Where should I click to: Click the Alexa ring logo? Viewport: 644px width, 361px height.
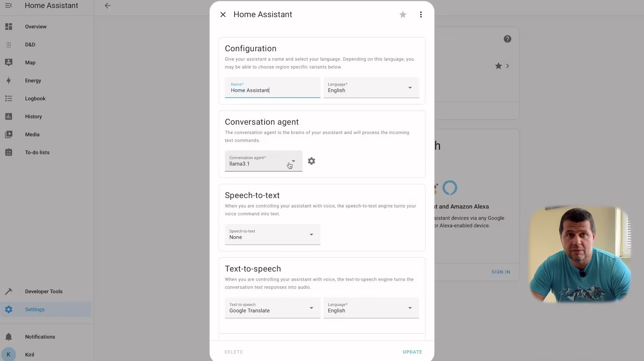pyautogui.click(x=450, y=188)
